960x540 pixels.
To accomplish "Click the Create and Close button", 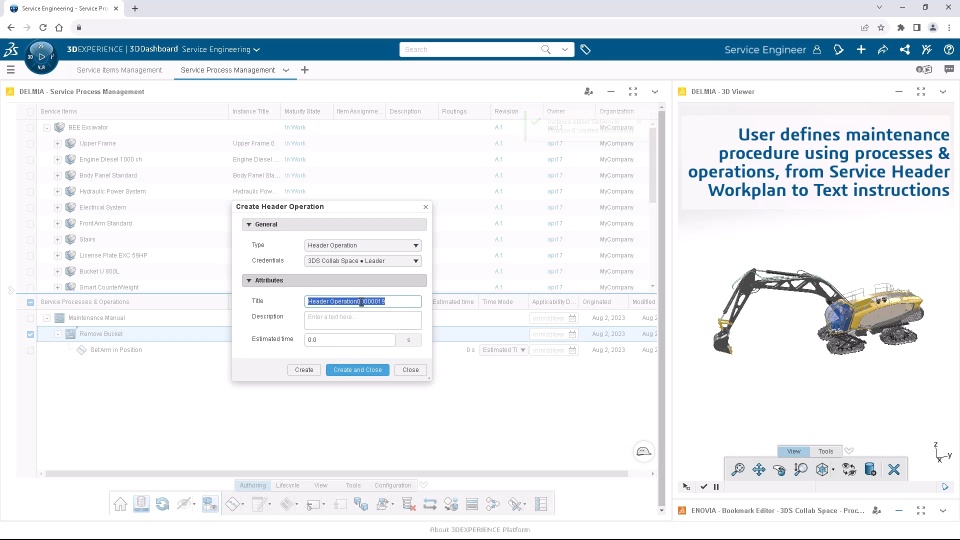I will (x=358, y=370).
